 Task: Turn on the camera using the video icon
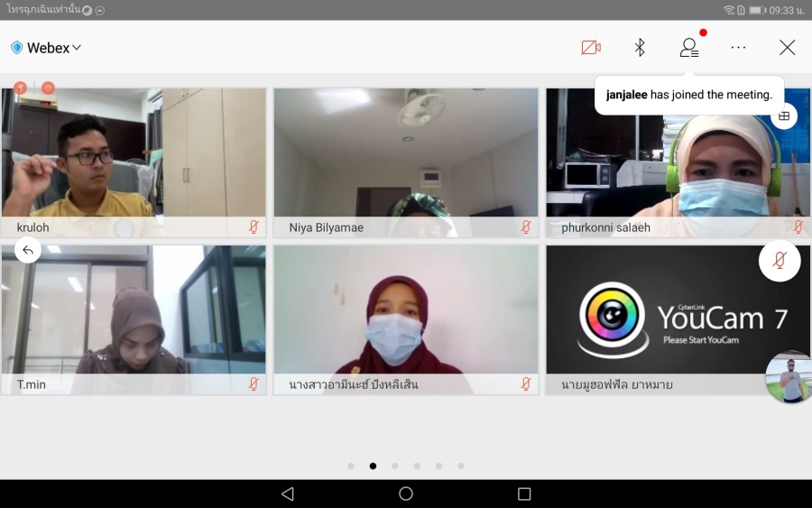coord(591,48)
